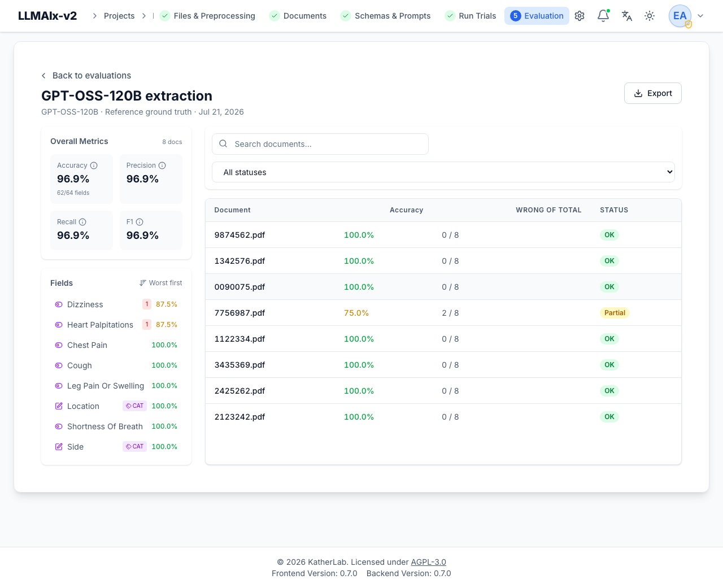
Task: Switch to Schemas & Prompts step
Action: (385, 16)
